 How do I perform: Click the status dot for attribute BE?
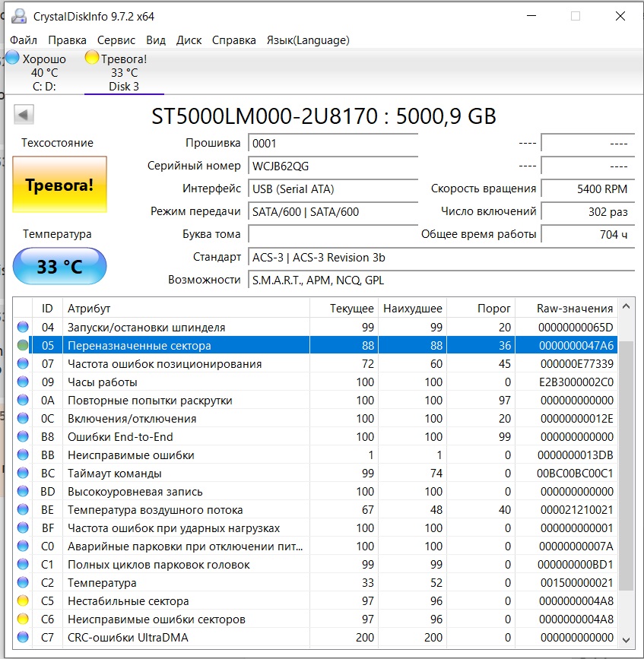point(23,509)
